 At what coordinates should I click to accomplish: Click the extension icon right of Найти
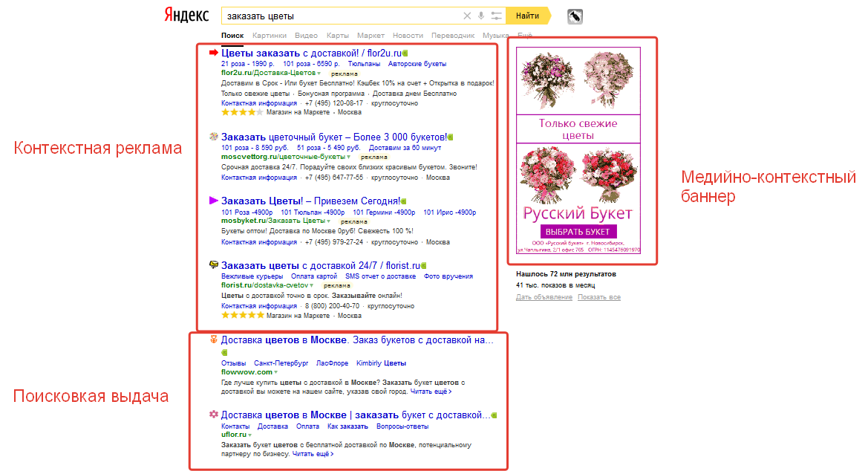(x=575, y=16)
